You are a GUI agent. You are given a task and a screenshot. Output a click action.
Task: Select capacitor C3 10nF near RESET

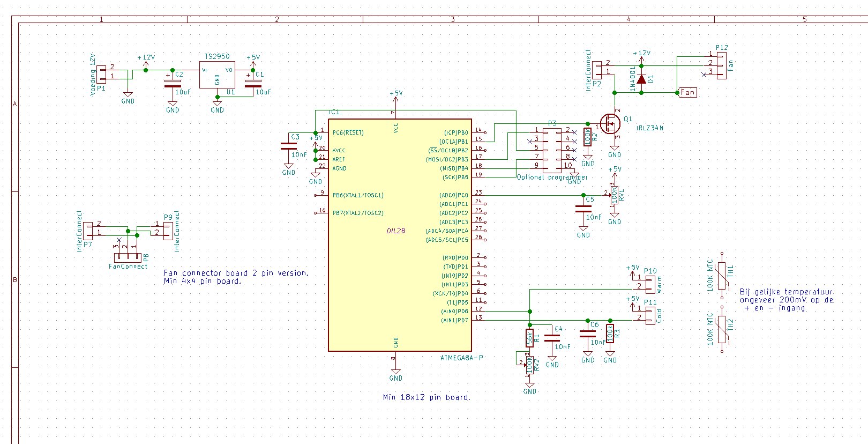(x=289, y=146)
